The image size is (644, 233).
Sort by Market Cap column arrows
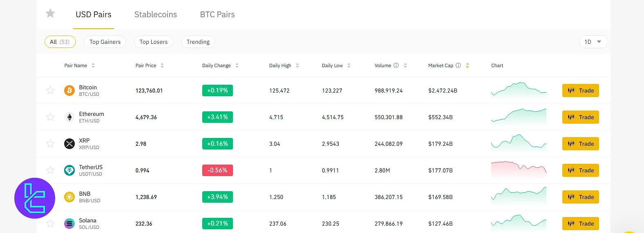coord(467,66)
